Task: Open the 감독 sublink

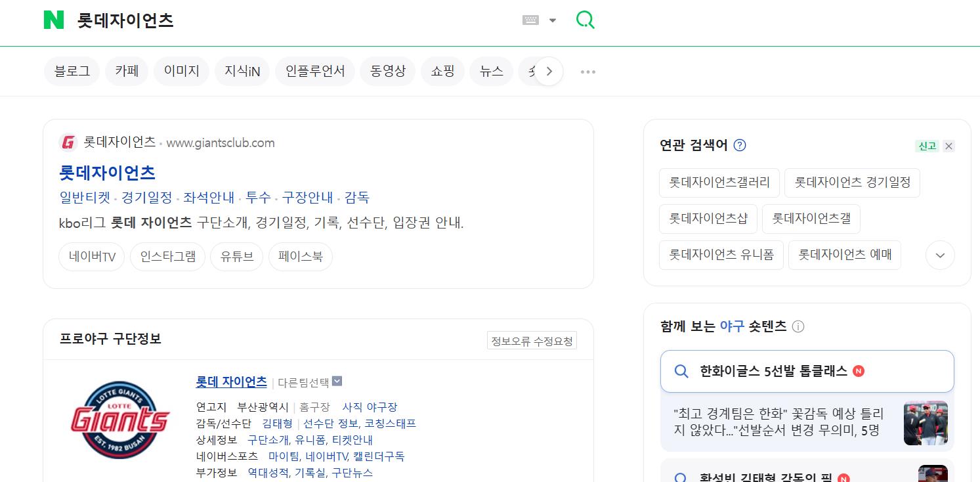Action: (x=357, y=197)
